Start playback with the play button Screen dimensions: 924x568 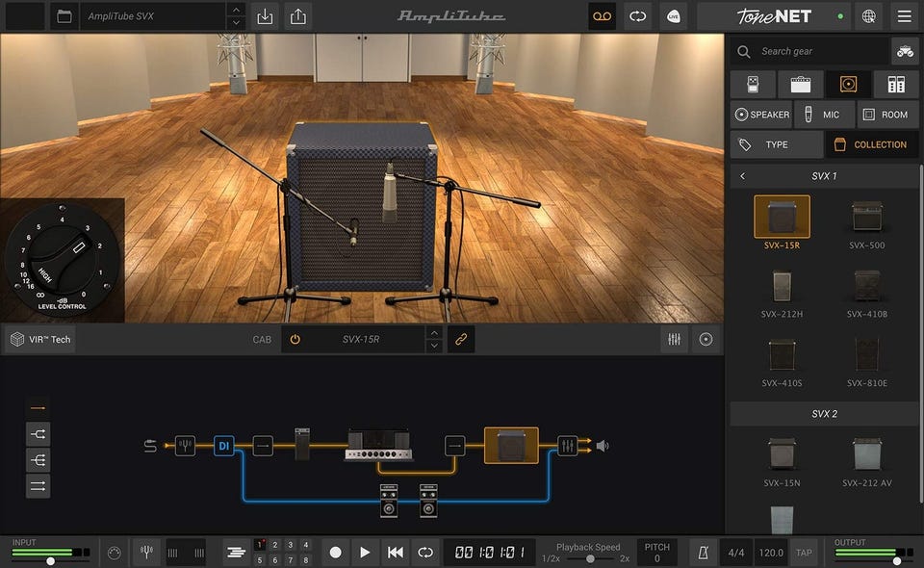[x=365, y=553]
